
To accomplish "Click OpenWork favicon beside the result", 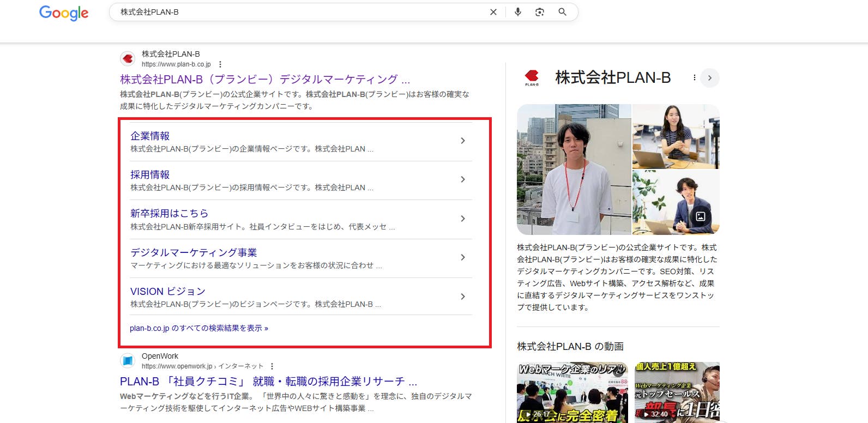I will [128, 360].
